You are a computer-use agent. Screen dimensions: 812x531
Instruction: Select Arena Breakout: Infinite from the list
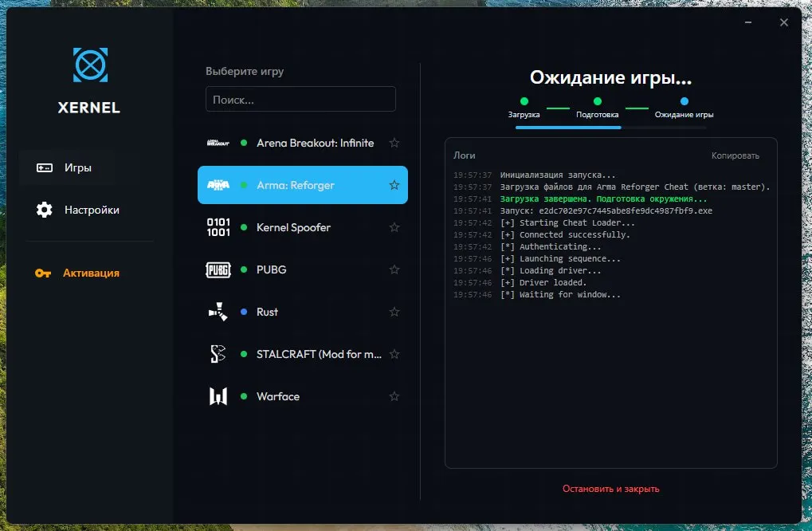[x=303, y=143]
